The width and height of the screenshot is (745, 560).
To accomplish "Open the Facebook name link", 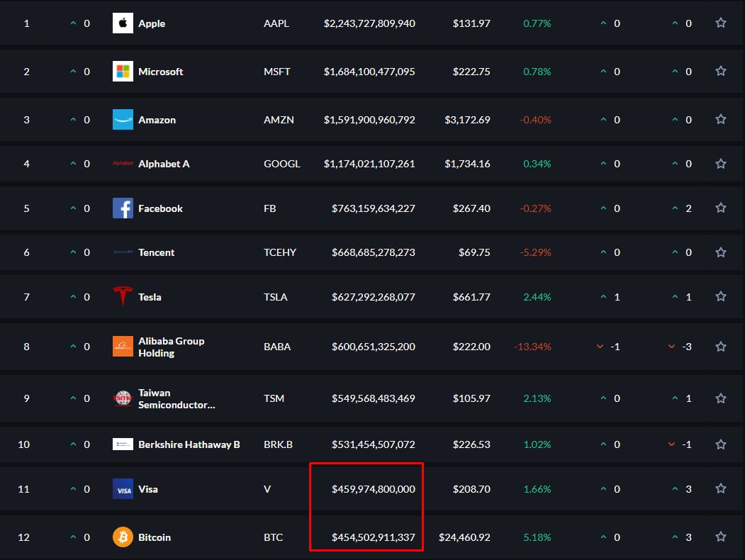I will 160,208.
